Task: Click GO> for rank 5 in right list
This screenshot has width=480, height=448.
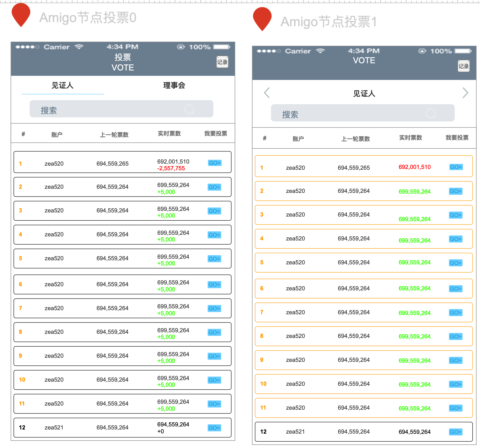Action: (x=456, y=263)
